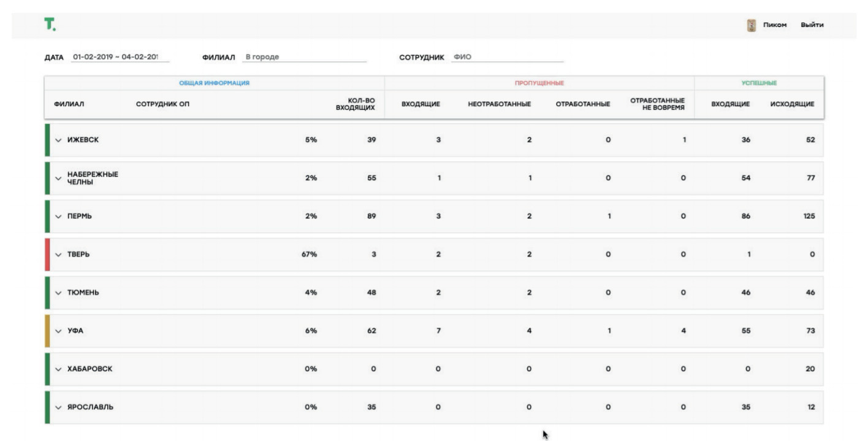
Task: Select the Набережные Челны branch name
Action: (x=93, y=178)
